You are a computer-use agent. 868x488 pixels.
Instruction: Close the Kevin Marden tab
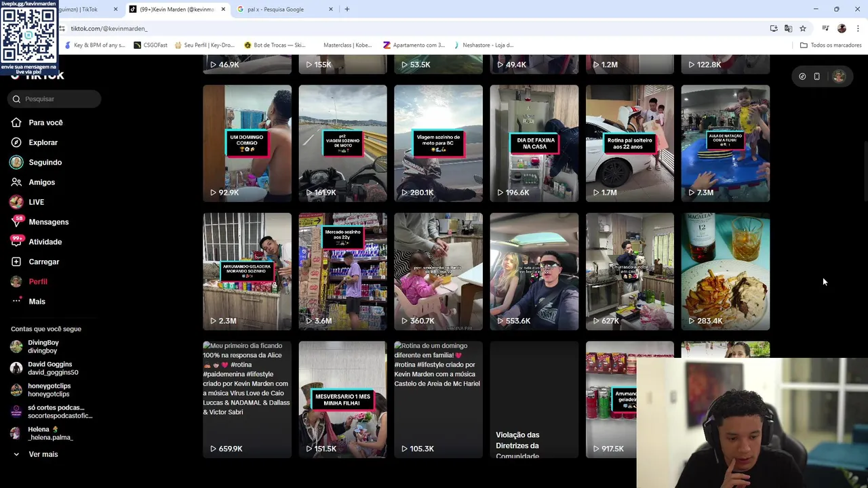click(223, 9)
